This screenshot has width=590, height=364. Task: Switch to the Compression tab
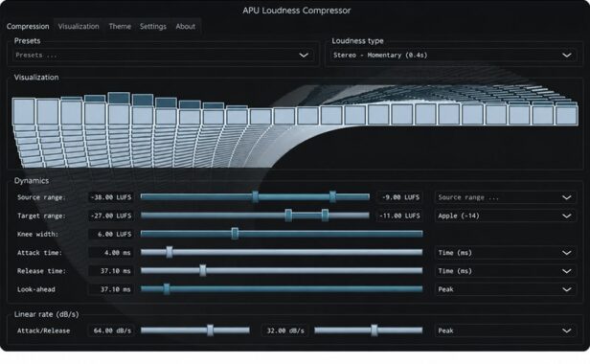(x=28, y=27)
